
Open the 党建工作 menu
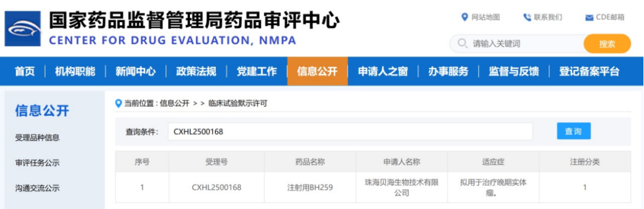[x=257, y=71]
